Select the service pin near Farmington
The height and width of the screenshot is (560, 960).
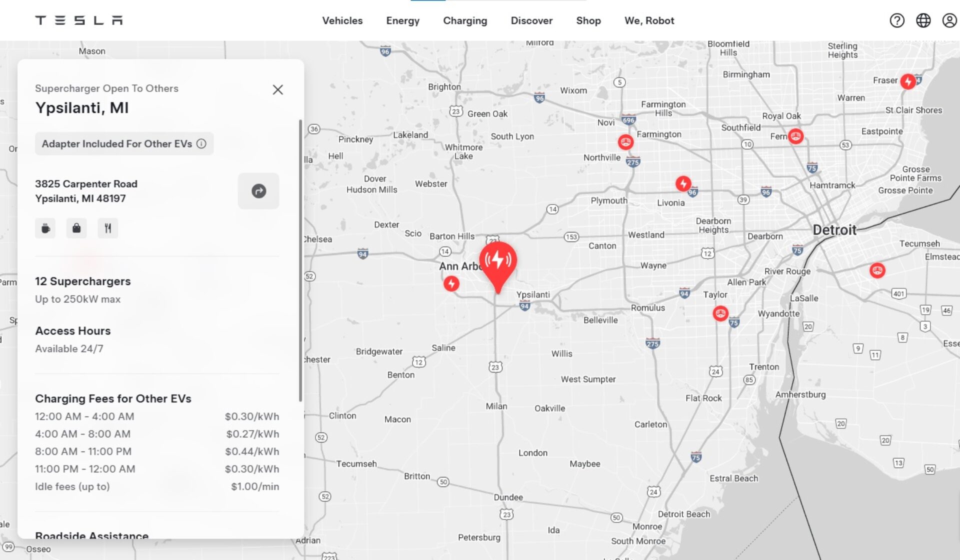pos(625,142)
